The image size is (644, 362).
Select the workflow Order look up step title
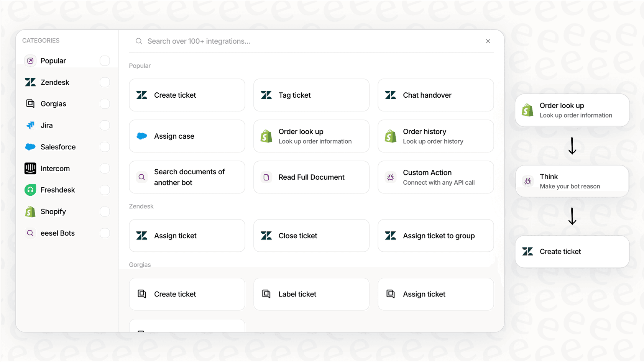[562, 105]
